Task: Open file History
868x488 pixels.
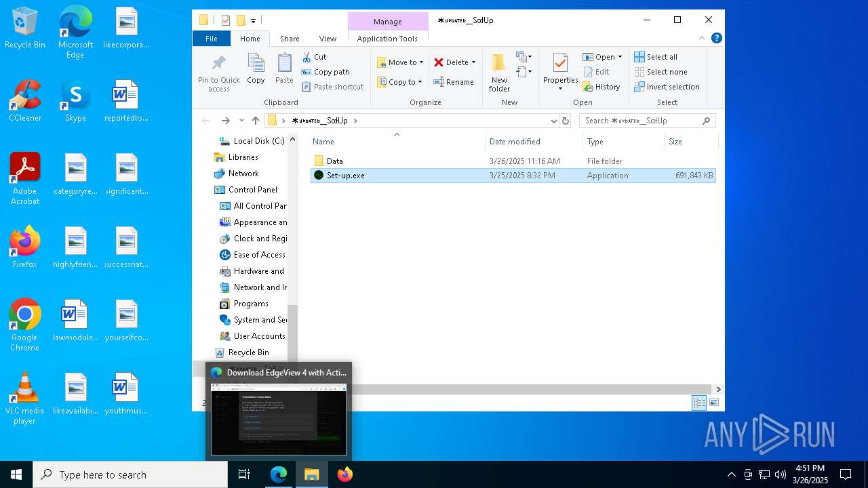Action: tap(601, 87)
